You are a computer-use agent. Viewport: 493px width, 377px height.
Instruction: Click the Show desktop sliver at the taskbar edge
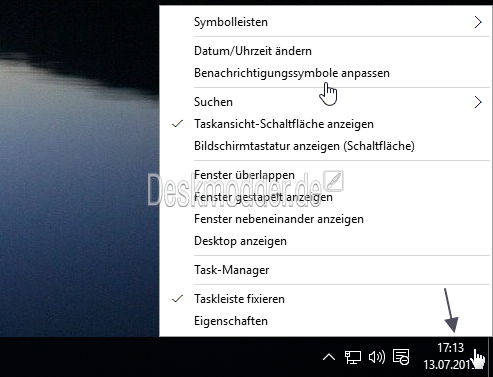click(x=490, y=357)
